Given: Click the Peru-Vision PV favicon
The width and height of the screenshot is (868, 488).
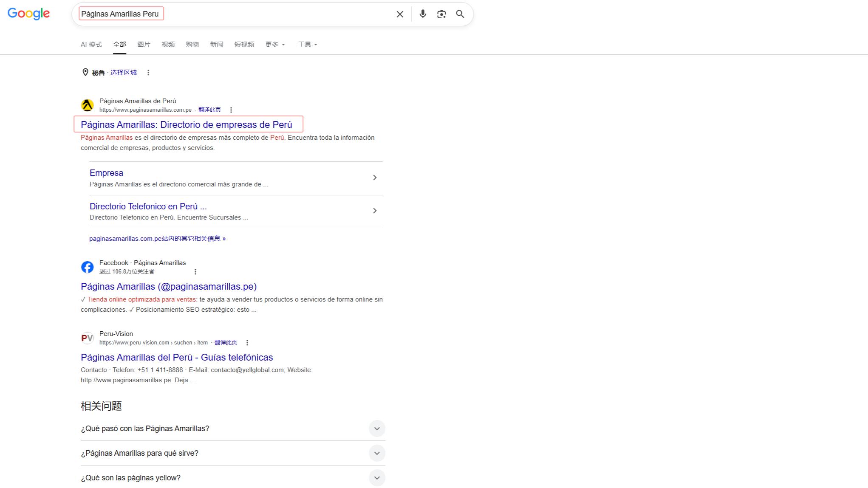Looking at the screenshot, I should [88, 338].
